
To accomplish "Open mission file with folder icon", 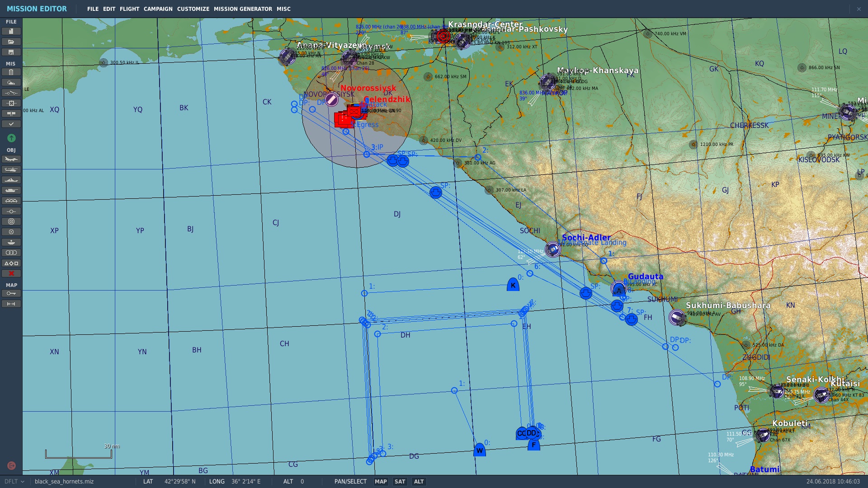I will point(11,42).
